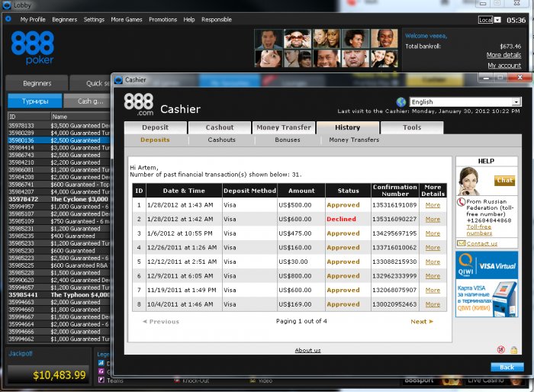534x392 pixels.
Task: Click the 888poker logo in the lobby
Action: pos(32,48)
